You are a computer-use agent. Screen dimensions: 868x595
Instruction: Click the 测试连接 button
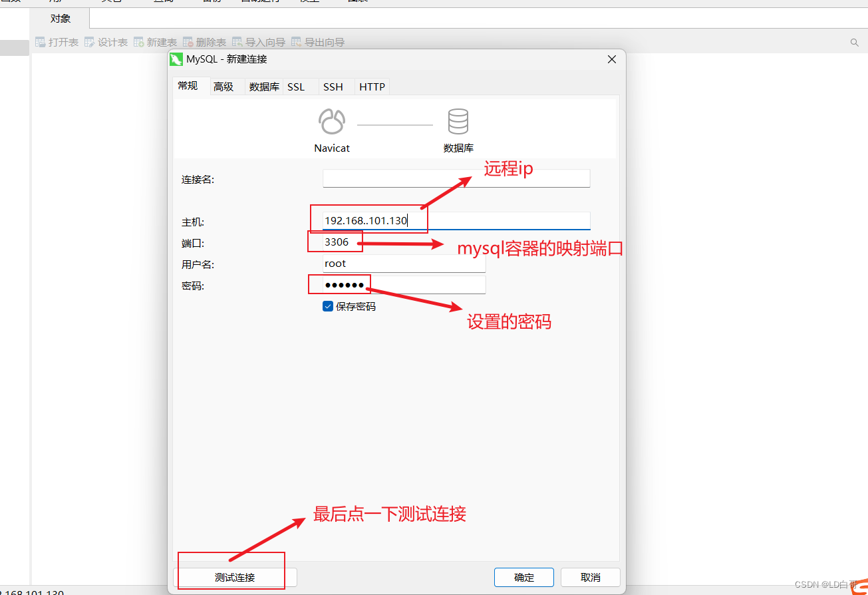click(235, 577)
